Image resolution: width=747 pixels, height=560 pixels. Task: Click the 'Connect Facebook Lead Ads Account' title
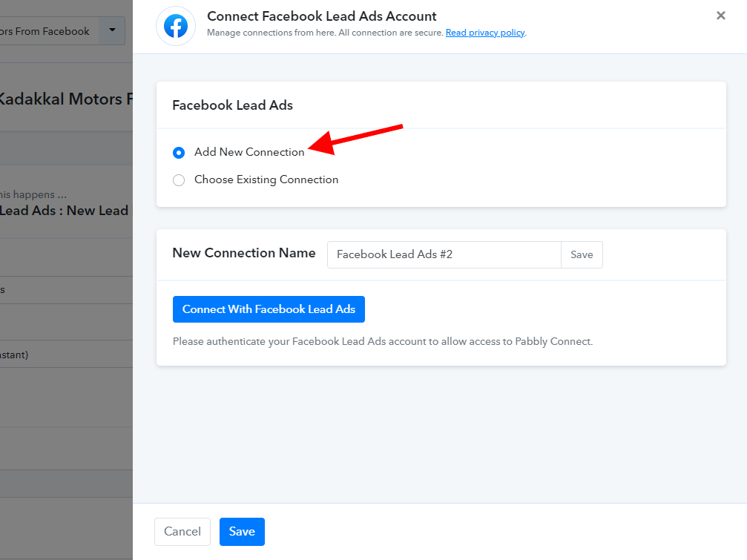pyautogui.click(x=321, y=16)
